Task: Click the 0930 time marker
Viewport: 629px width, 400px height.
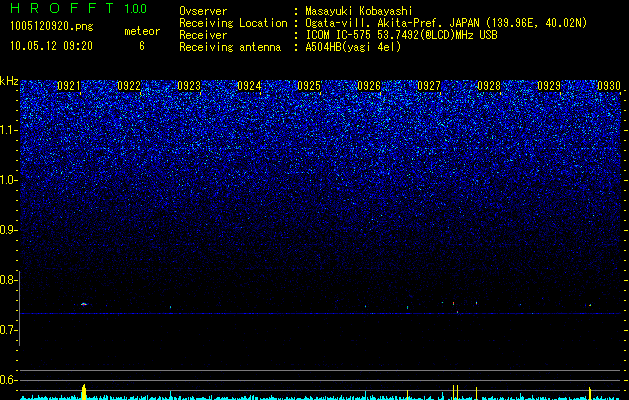Action: tap(609, 86)
